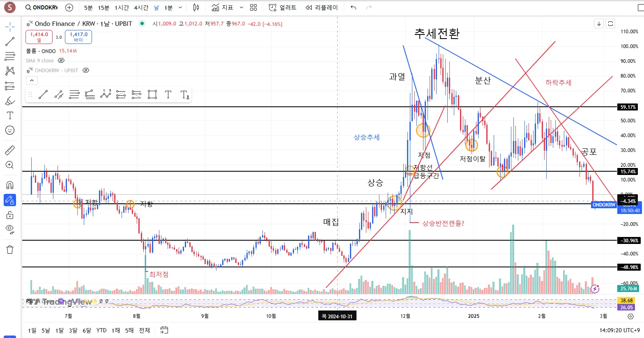Click the 1,417.0 buy button

(78, 37)
